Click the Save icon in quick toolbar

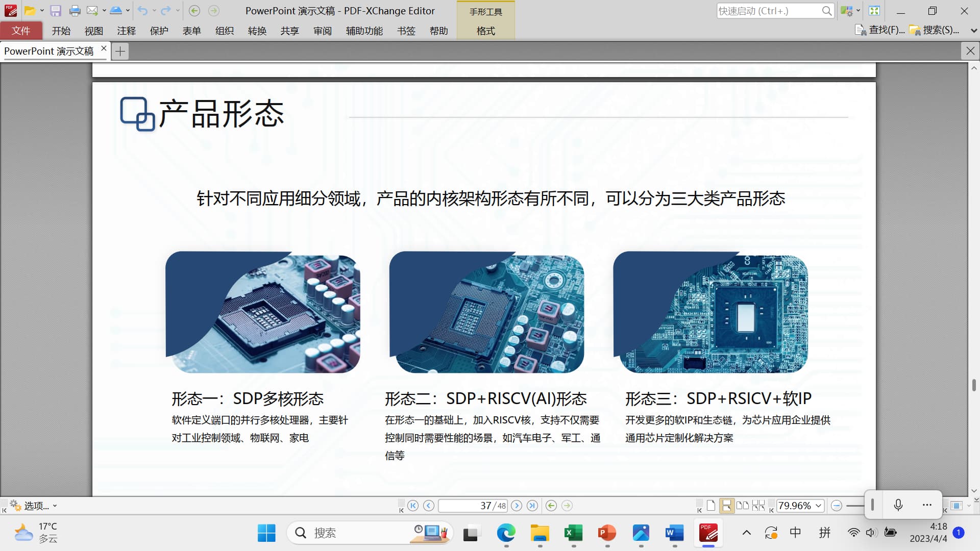56,11
